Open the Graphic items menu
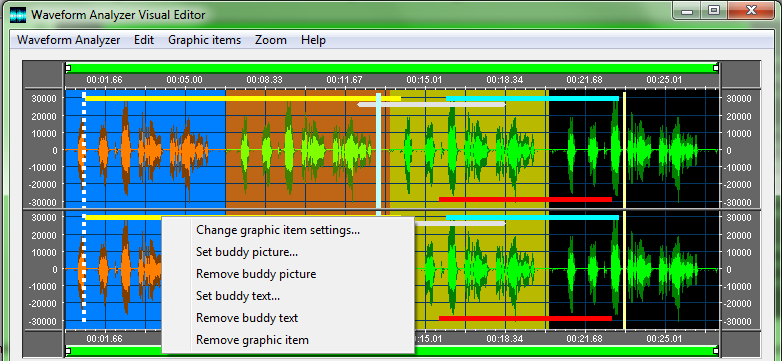782x361 pixels. pyautogui.click(x=204, y=40)
